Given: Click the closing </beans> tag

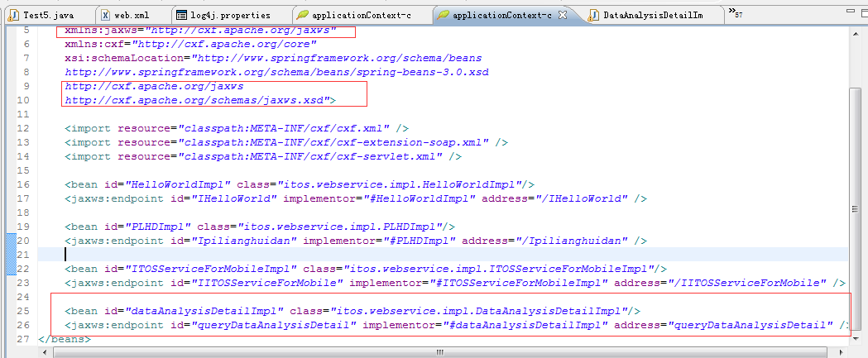Looking at the screenshot, I should (65, 339).
